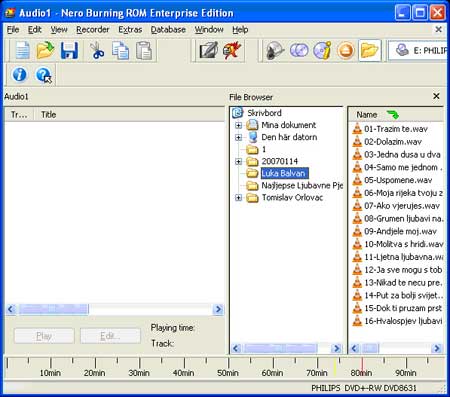Open the E: PHILIPS recorder dropdown
The height and width of the screenshot is (397, 450).
coord(418,51)
